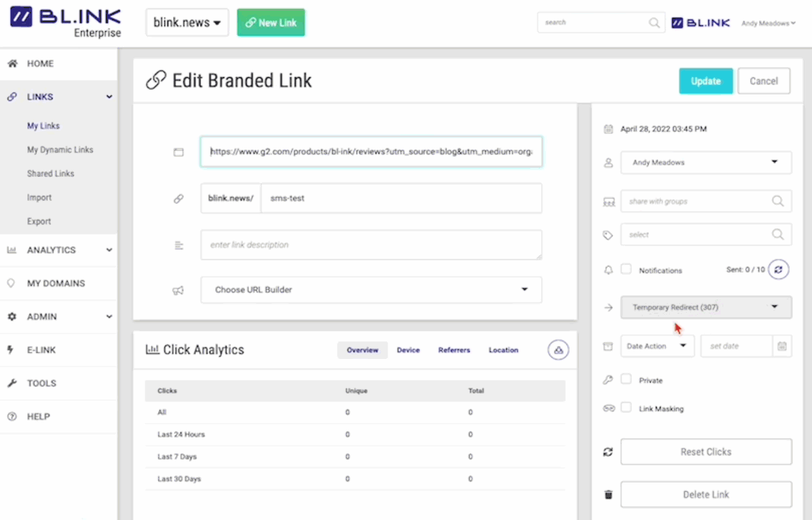Click the Delete Link button

click(x=706, y=495)
